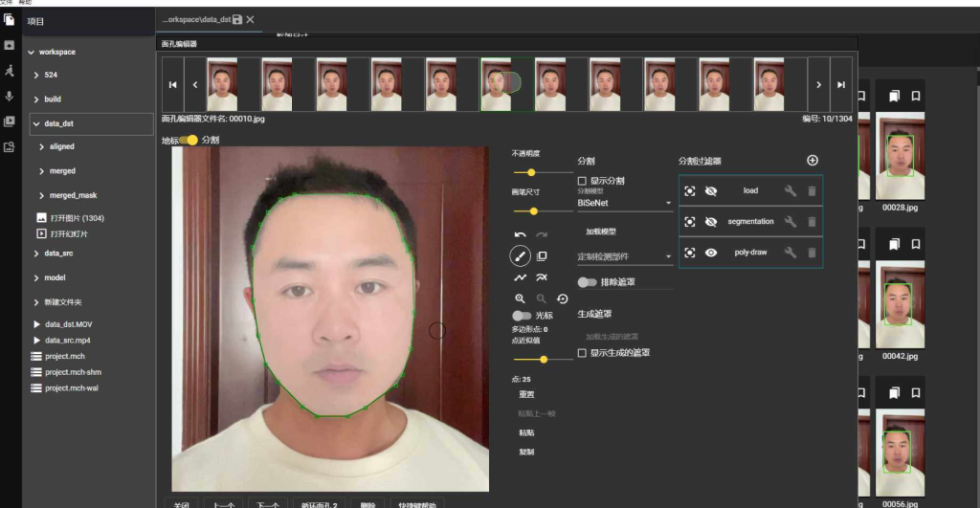
Task: Expand the merged_mask folder
Action: click(x=73, y=195)
